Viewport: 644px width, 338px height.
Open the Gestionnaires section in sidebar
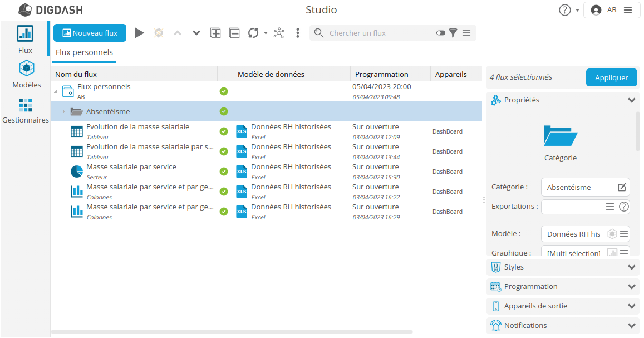pyautogui.click(x=26, y=110)
